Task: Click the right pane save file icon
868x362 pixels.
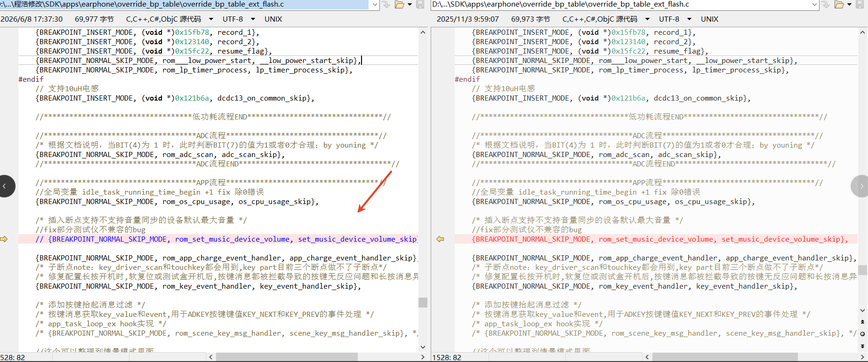Action: click(860, 5)
